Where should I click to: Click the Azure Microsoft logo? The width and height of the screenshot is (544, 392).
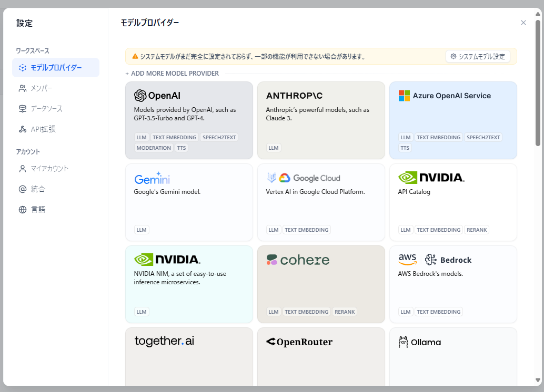pos(404,96)
